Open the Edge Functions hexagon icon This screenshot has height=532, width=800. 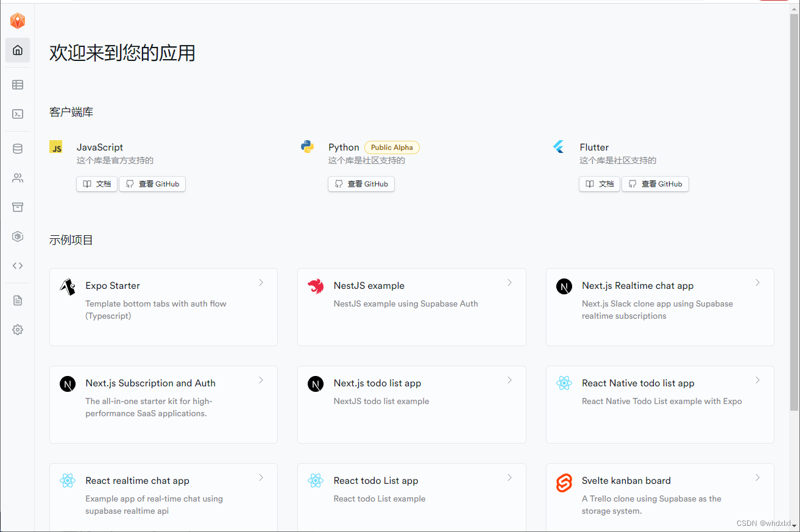click(17, 236)
